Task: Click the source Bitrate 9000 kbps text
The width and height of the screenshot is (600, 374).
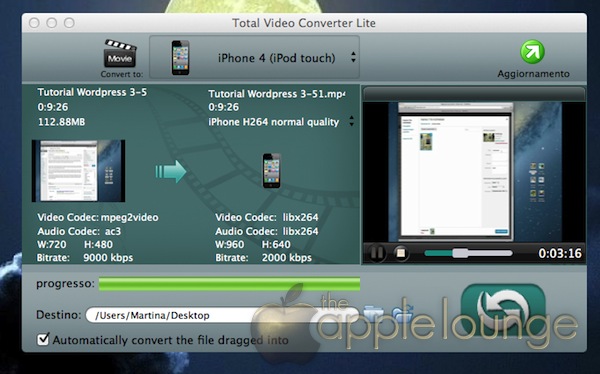Action: 85,258
